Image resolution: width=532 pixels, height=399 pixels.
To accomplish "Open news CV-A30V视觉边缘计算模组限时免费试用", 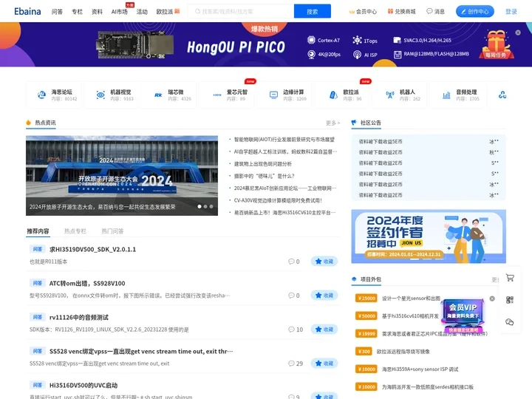I will (x=278, y=200).
